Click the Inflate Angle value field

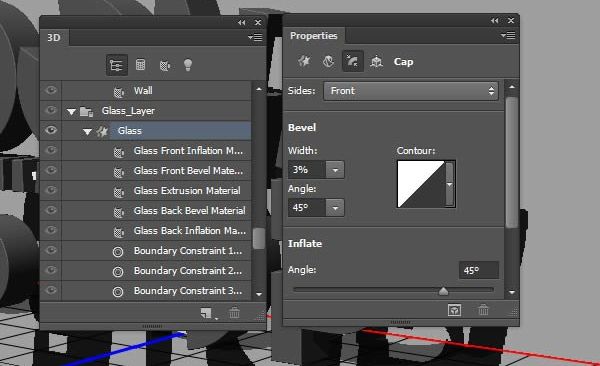[x=478, y=270]
